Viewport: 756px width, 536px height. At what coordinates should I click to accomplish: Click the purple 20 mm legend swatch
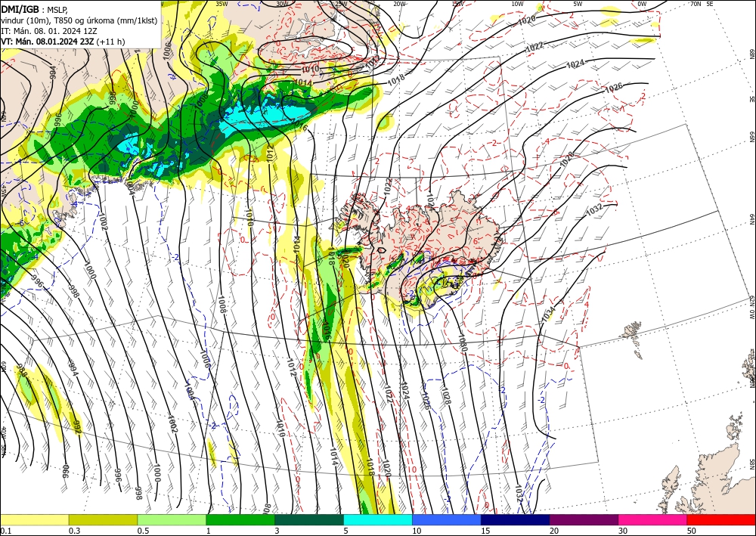(x=584, y=519)
